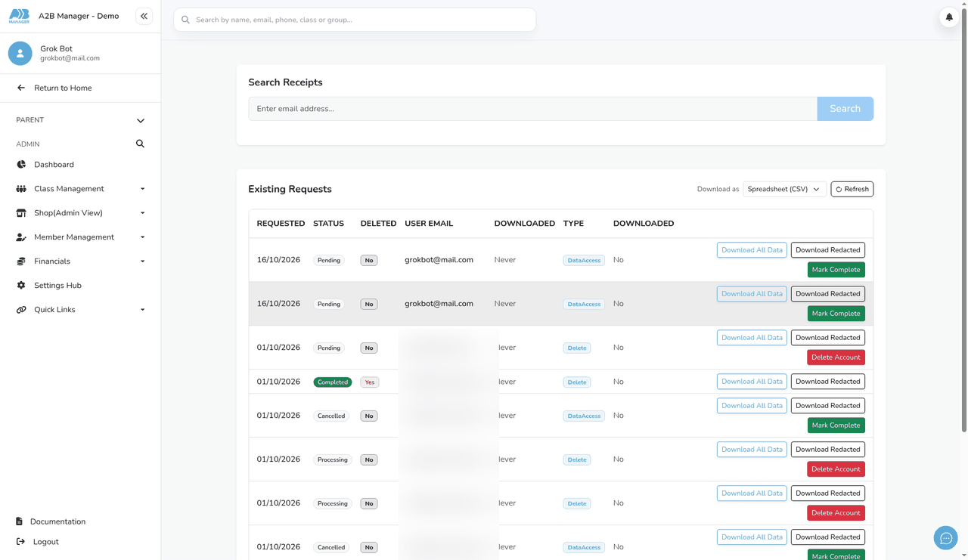Image resolution: width=968 pixels, height=560 pixels.
Task: Download All Data for first grokbot@mail.com request
Action: tap(752, 249)
